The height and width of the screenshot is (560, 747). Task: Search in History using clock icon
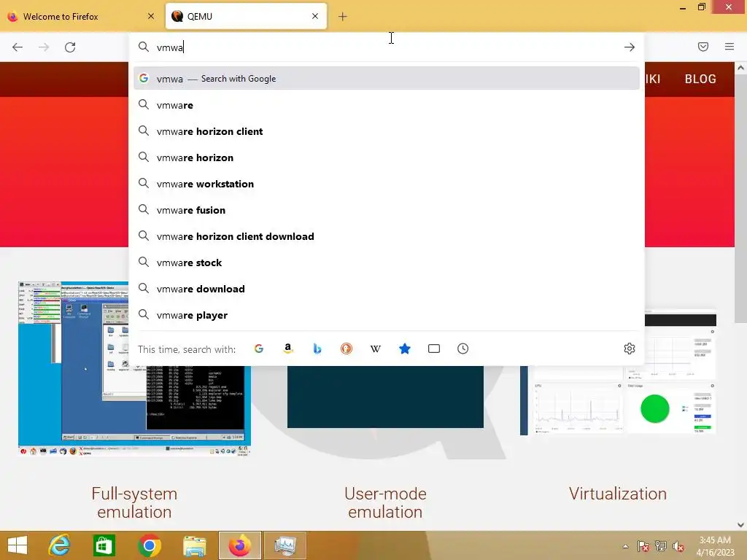[x=463, y=349]
